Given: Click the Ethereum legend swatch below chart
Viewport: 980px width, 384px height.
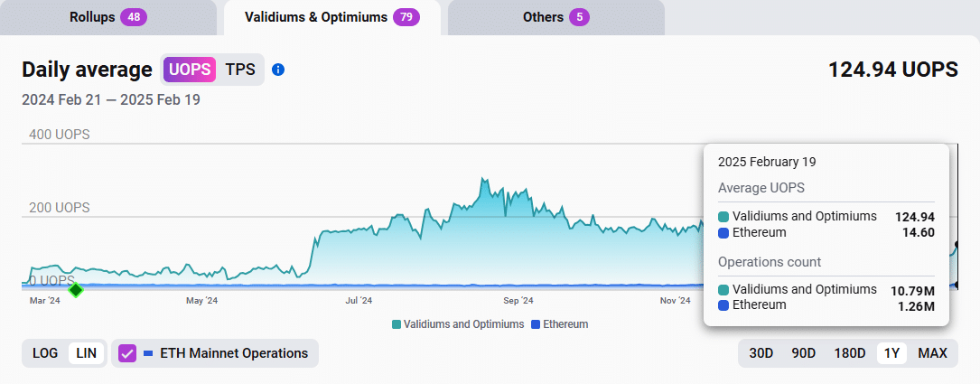Looking at the screenshot, I should (x=535, y=324).
